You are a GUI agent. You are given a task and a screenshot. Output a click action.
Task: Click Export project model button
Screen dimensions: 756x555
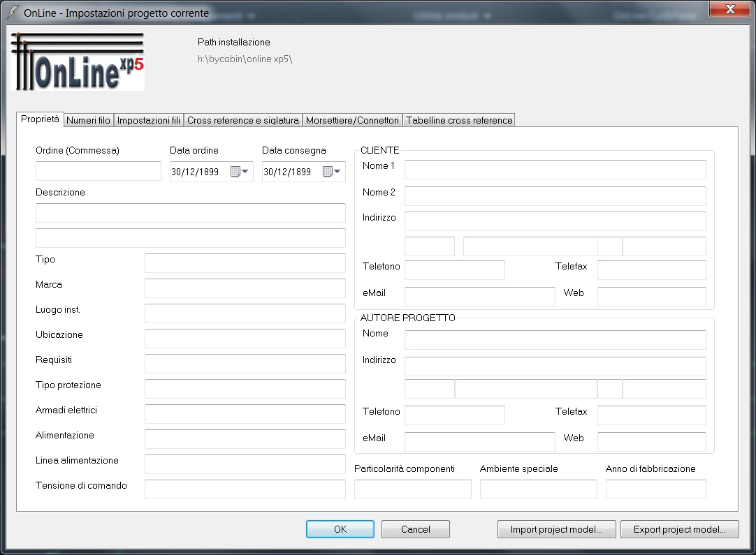(x=679, y=529)
